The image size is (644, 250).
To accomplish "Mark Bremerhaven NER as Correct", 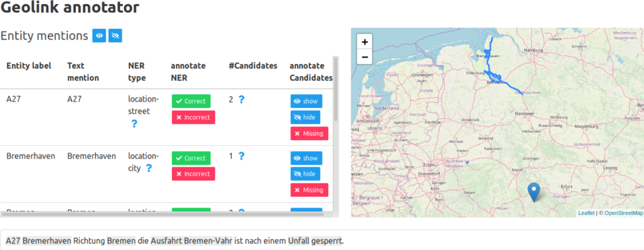I will click(191, 158).
